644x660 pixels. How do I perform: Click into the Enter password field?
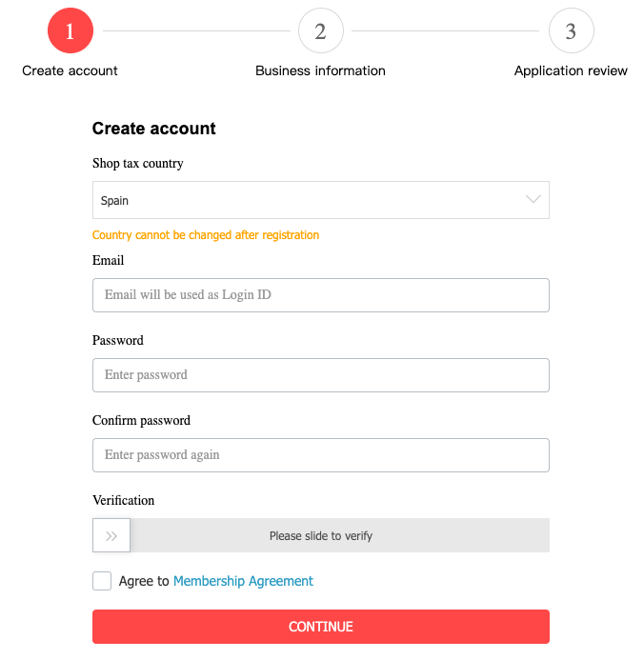320,375
